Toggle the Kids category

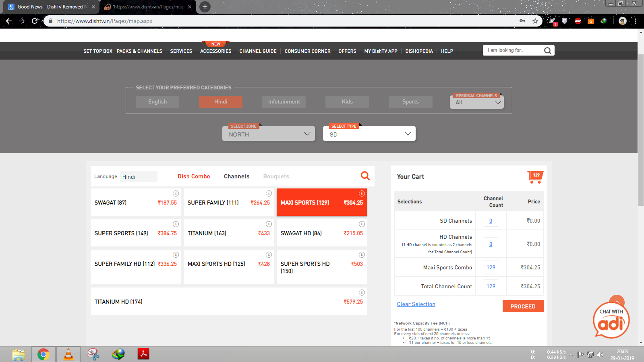point(347,102)
